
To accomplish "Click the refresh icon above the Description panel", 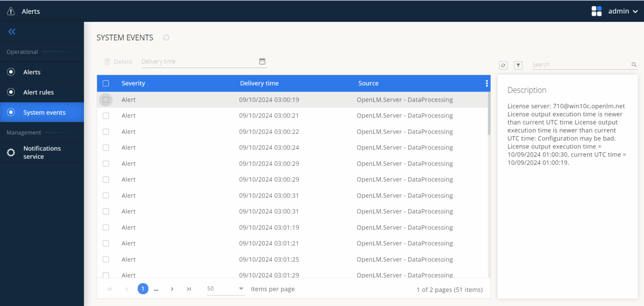I will [503, 65].
